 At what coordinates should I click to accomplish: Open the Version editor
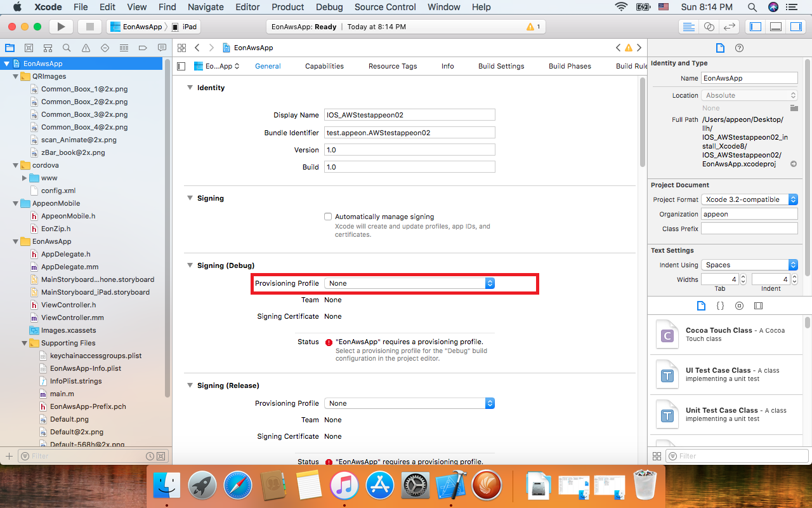pos(730,27)
